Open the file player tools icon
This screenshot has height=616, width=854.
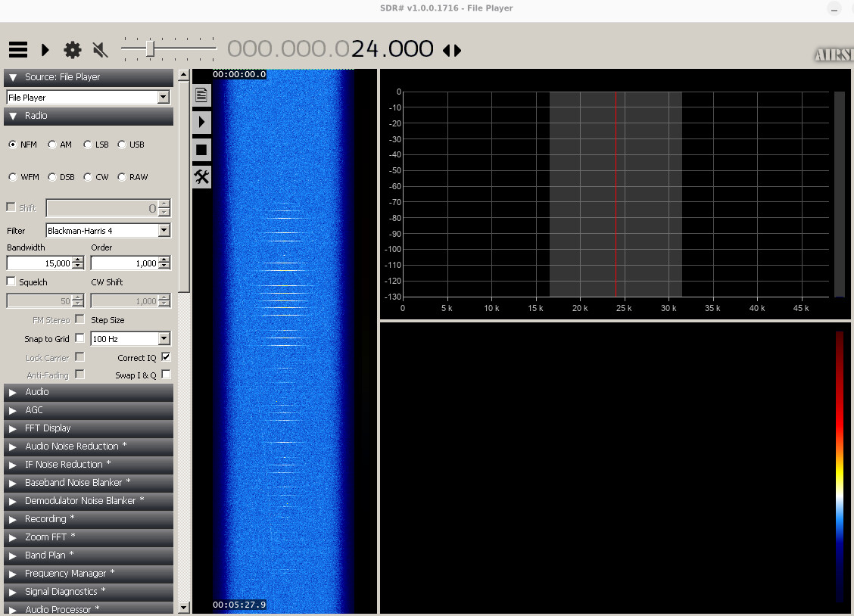(201, 177)
